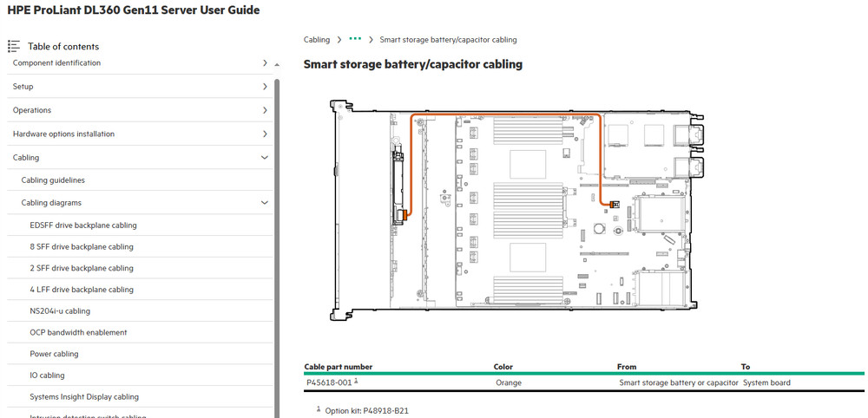Click the HPE ProLiant DL360 Gen11 title
868x418 pixels.
(134, 10)
